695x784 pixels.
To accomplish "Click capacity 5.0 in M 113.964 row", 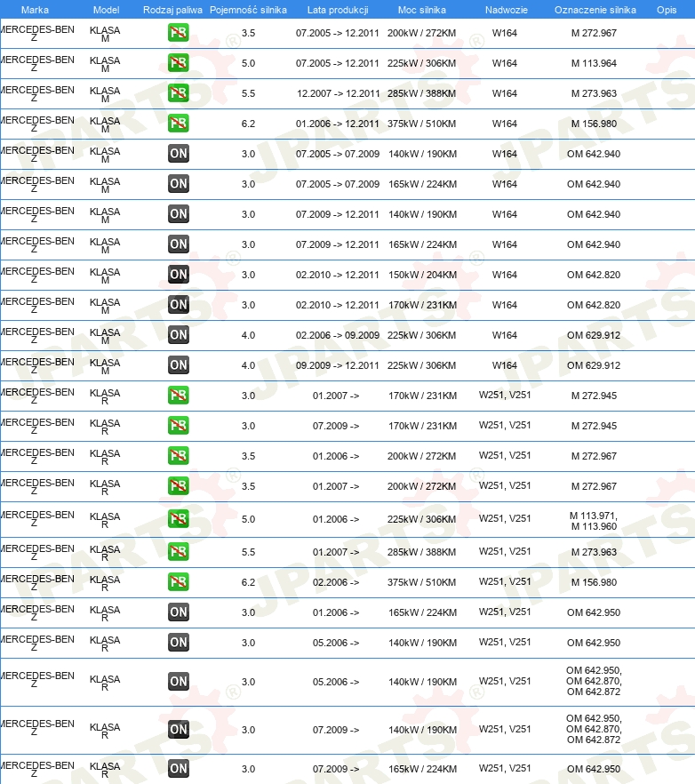I will (248, 63).
